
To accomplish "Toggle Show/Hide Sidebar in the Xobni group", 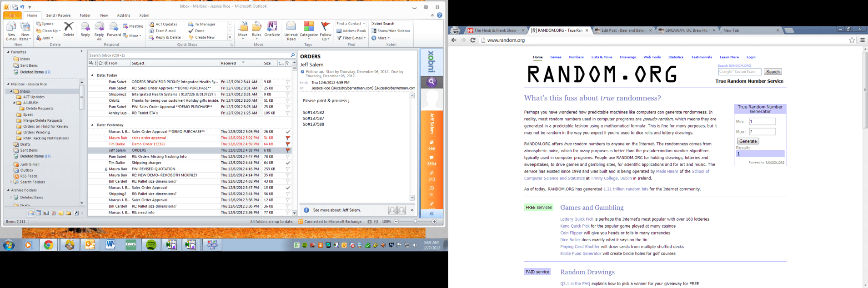I will (x=391, y=31).
